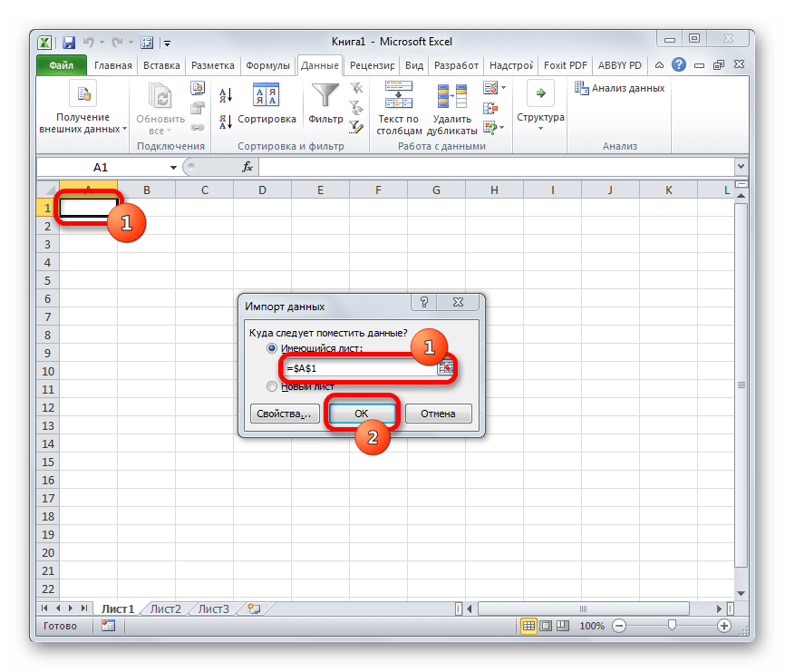Click Text to Columns icon

point(398,96)
